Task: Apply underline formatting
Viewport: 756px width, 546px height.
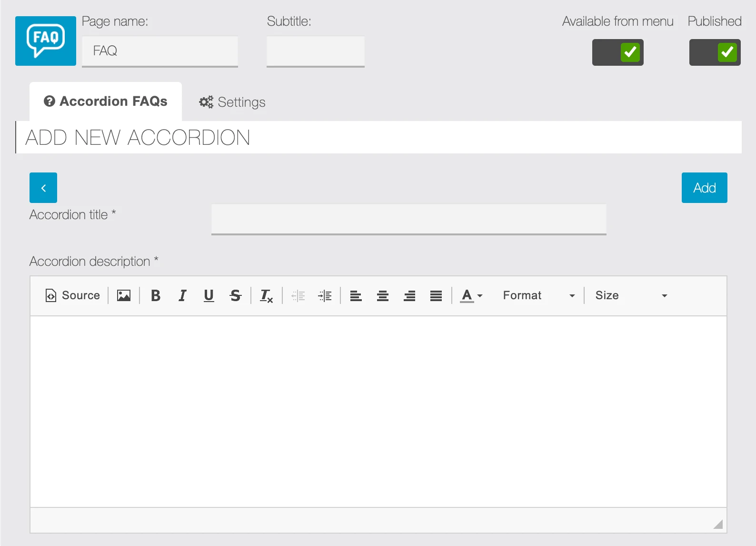Action: pos(209,295)
